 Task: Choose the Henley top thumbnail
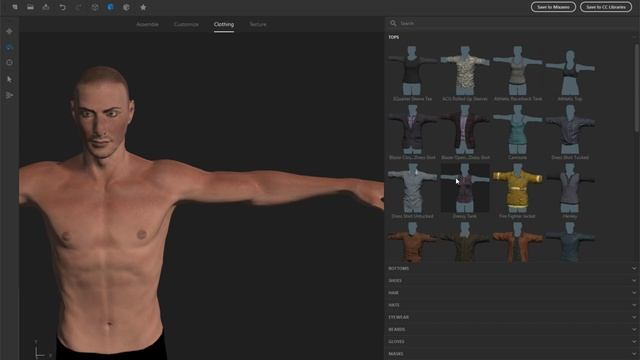click(570, 188)
